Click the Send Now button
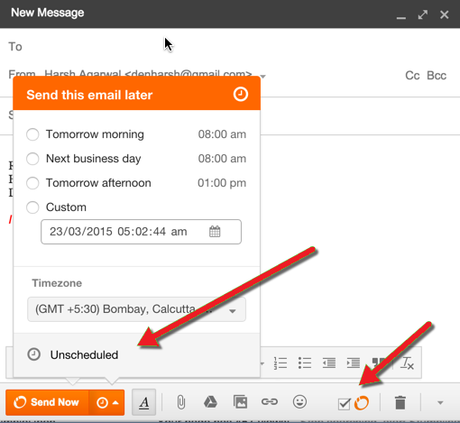 click(x=47, y=402)
